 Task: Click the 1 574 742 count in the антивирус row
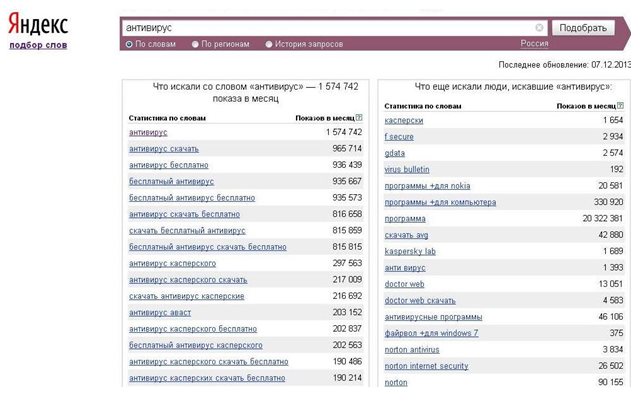tap(344, 132)
